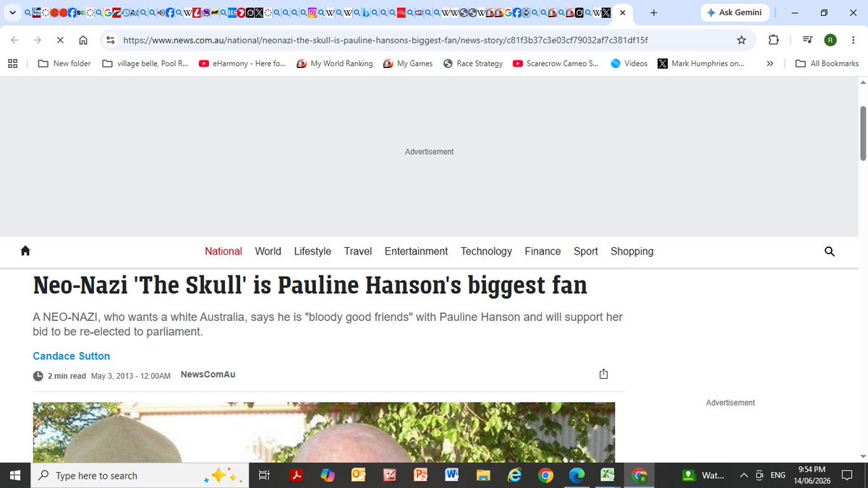
Task: Open the Shopping section
Action: (632, 251)
